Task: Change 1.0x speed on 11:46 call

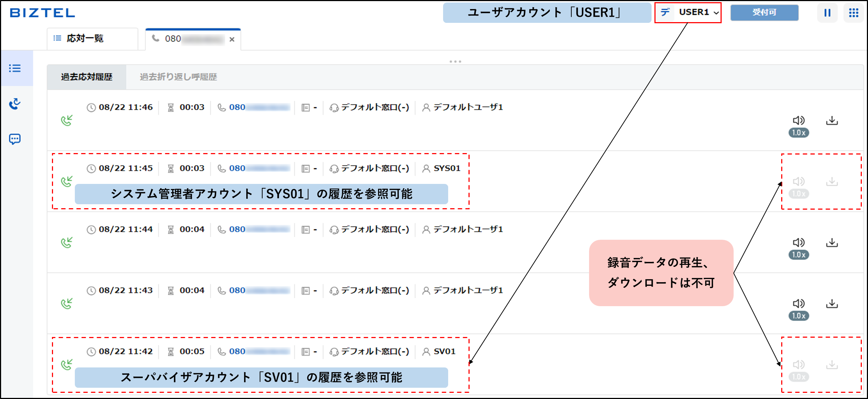Action: pos(799,133)
